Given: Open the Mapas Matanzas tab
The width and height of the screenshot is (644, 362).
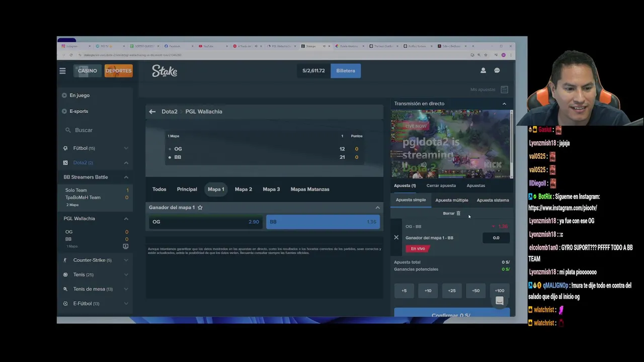Looking at the screenshot, I should [x=310, y=190].
